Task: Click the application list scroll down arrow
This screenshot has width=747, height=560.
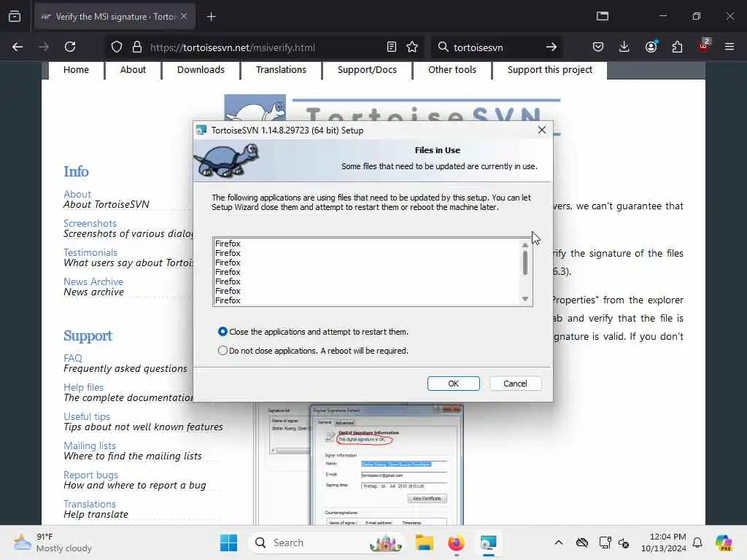Action: (525, 298)
